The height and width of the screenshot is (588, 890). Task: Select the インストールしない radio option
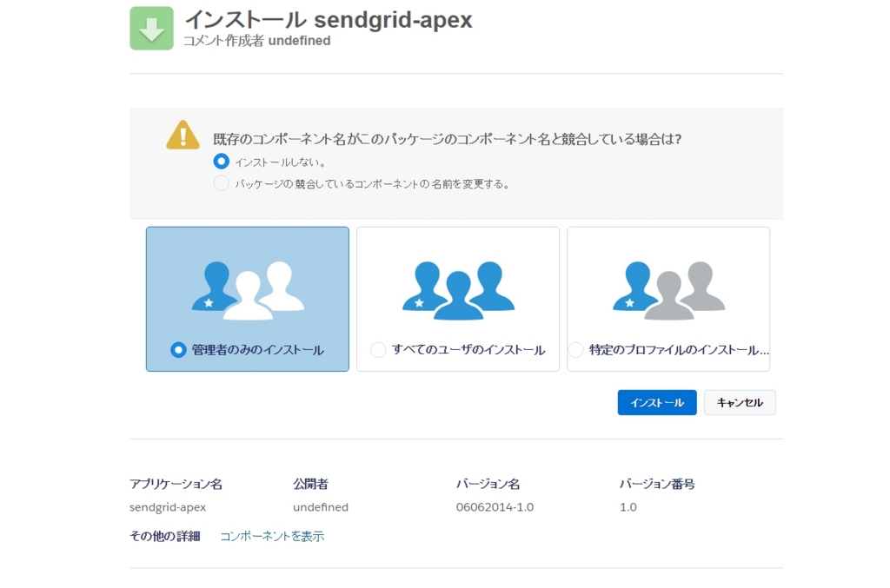222,162
